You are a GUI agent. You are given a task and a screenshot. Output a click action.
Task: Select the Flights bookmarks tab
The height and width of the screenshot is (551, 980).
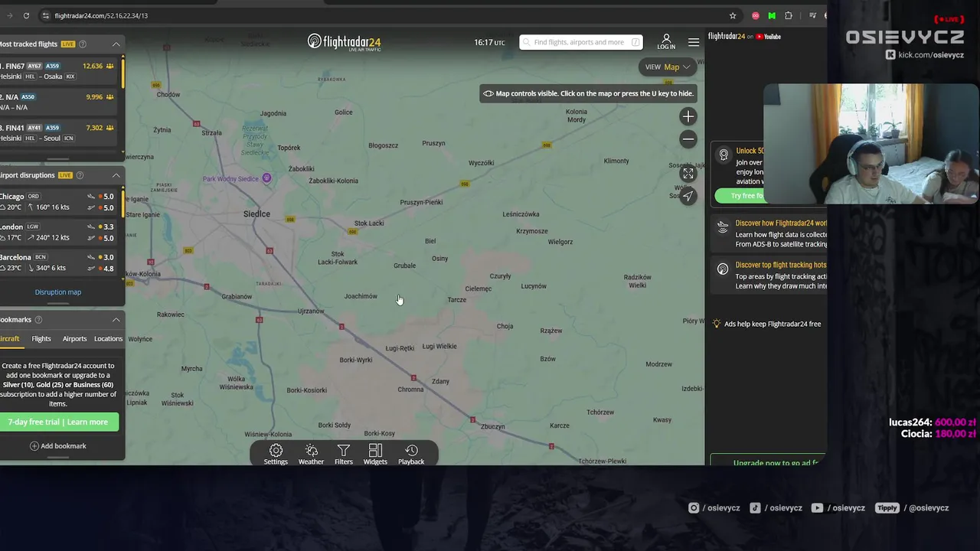pyautogui.click(x=41, y=339)
